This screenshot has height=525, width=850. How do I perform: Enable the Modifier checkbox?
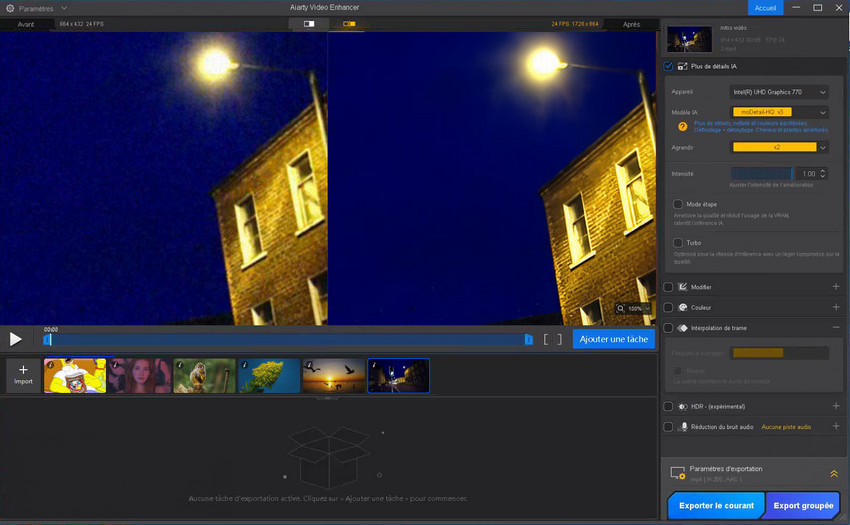click(x=668, y=287)
